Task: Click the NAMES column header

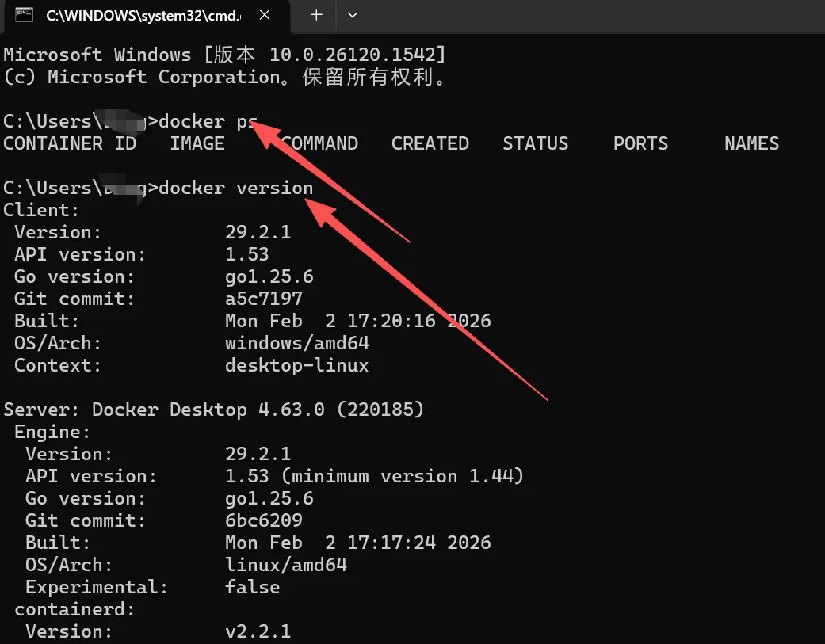Action: (751, 144)
